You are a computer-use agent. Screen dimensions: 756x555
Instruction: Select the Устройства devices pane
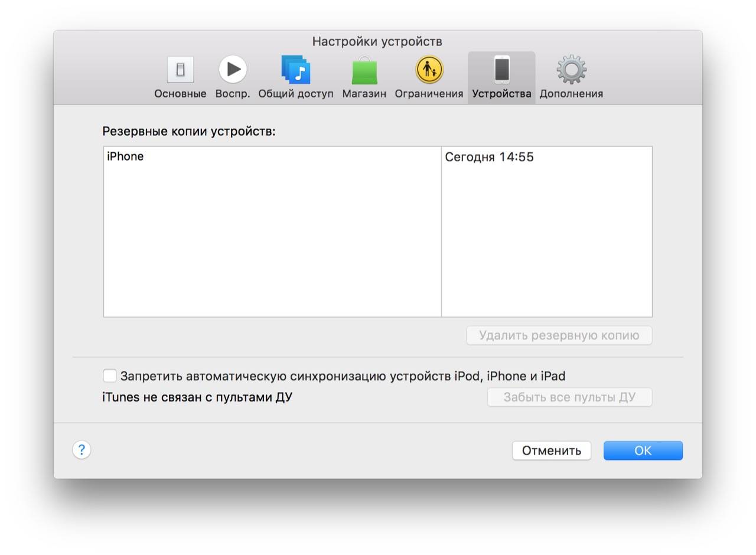point(501,77)
